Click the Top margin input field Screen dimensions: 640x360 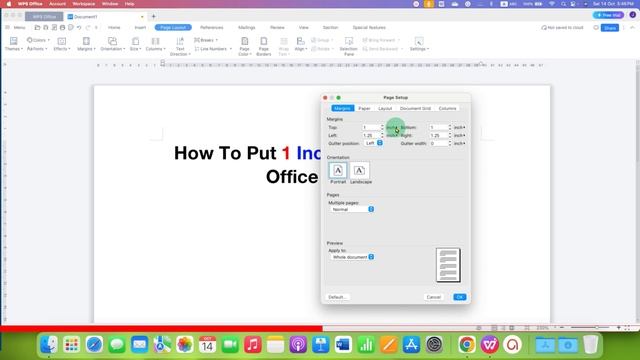click(x=371, y=127)
